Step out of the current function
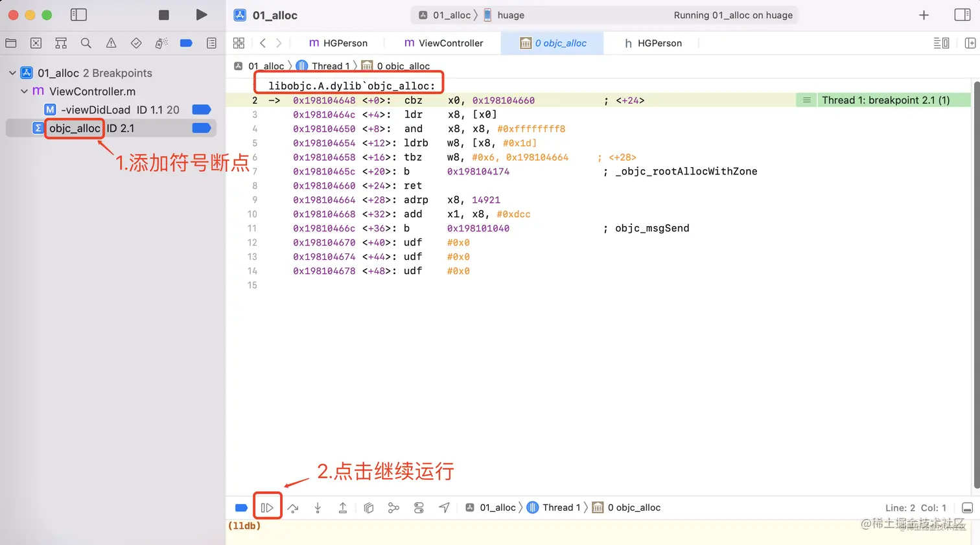Viewport: 980px width, 545px height. [343, 507]
